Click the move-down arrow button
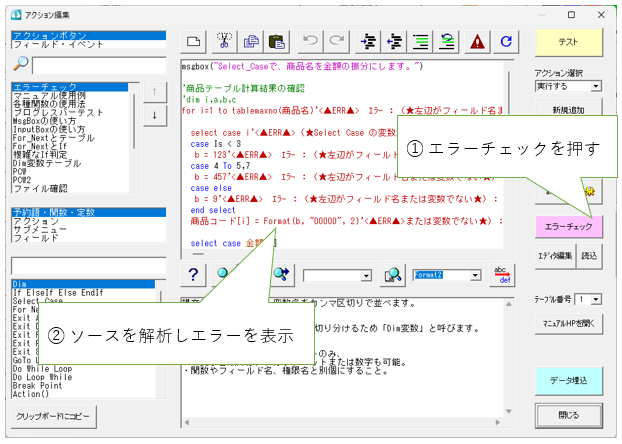The image size is (622, 444). pyautogui.click(x=154, y=115)
